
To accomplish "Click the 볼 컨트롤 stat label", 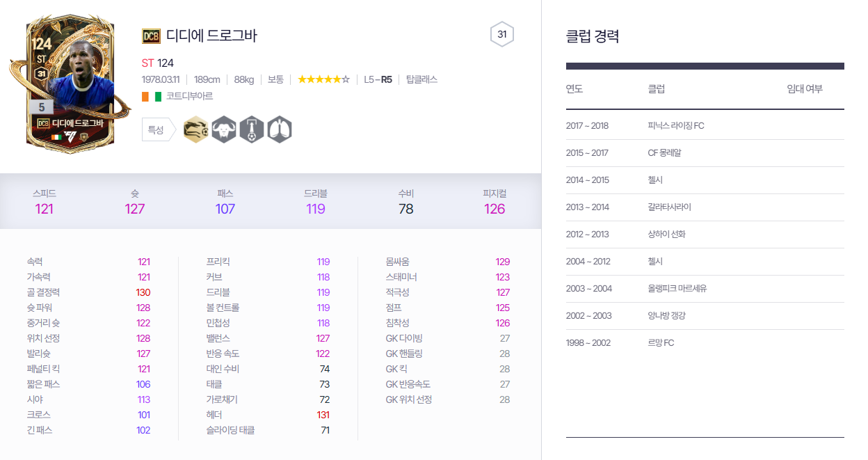I will tap(223, 308).
